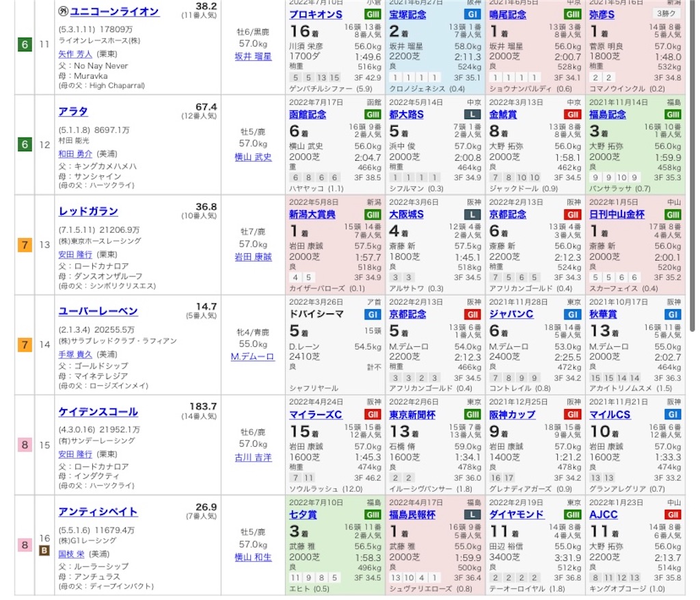Click the 183.7 odds value for ケイデンスコール
700x600 pixels.
pos(203,406)
